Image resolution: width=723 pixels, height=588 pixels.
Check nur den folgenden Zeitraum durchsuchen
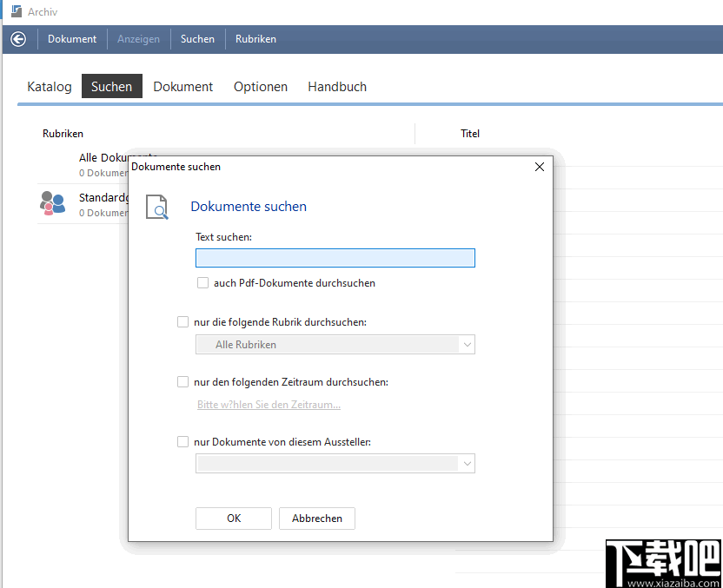click(183, 381)
